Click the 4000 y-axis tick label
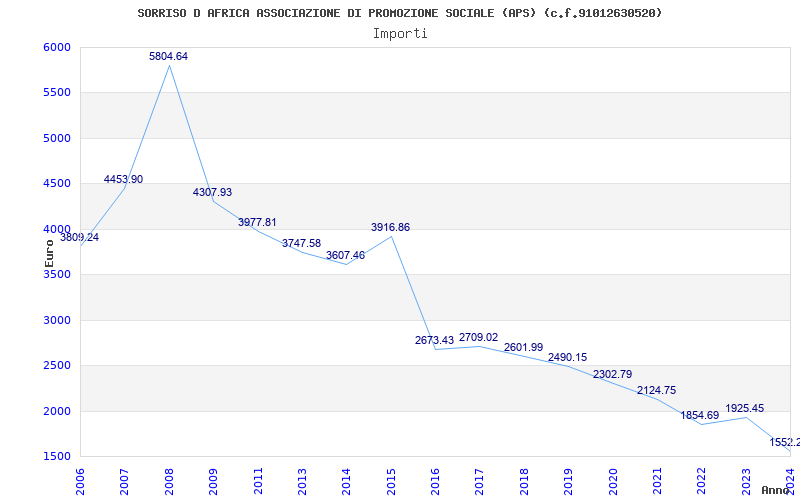 click(56, 229)
